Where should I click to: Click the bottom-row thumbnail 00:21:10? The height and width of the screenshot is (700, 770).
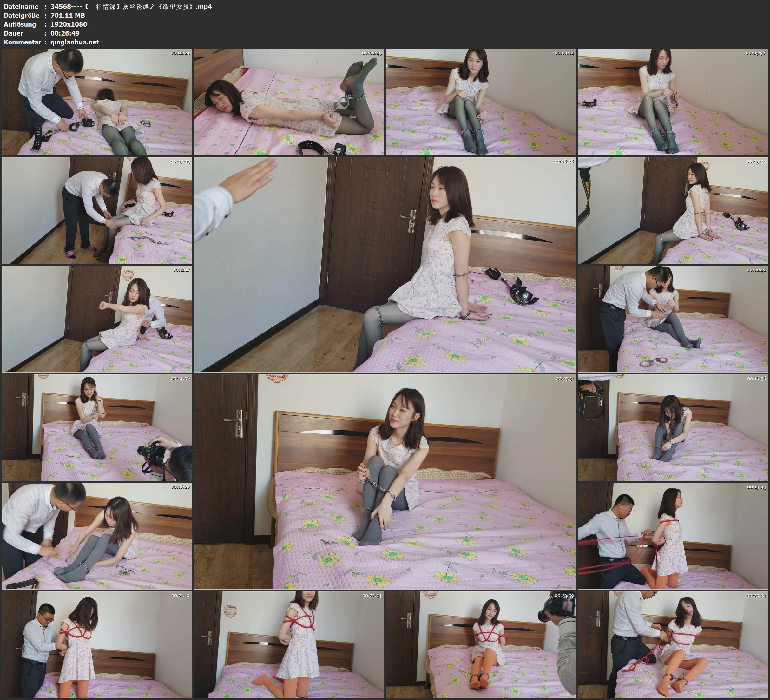point(97,644)
